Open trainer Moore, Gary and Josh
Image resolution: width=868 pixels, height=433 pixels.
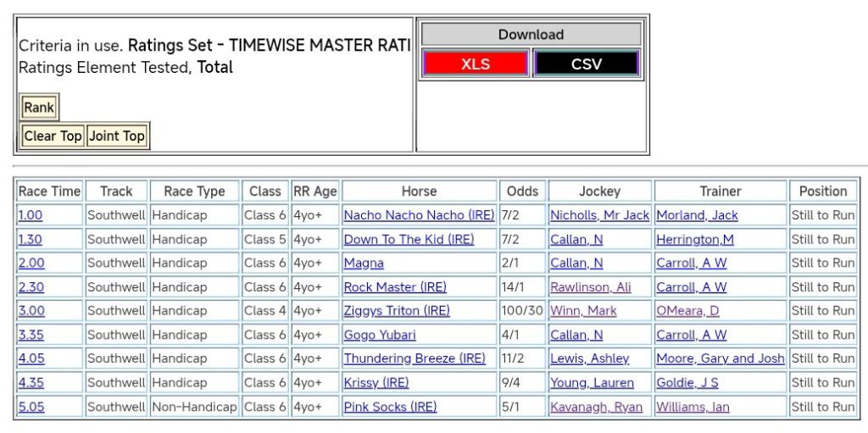point(720,358)
